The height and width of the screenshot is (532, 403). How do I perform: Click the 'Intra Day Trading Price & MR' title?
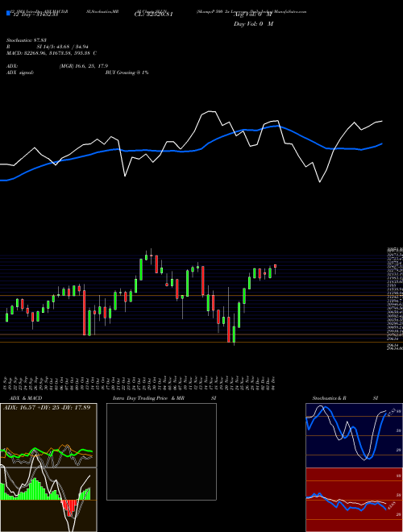(x=148, y=398)
